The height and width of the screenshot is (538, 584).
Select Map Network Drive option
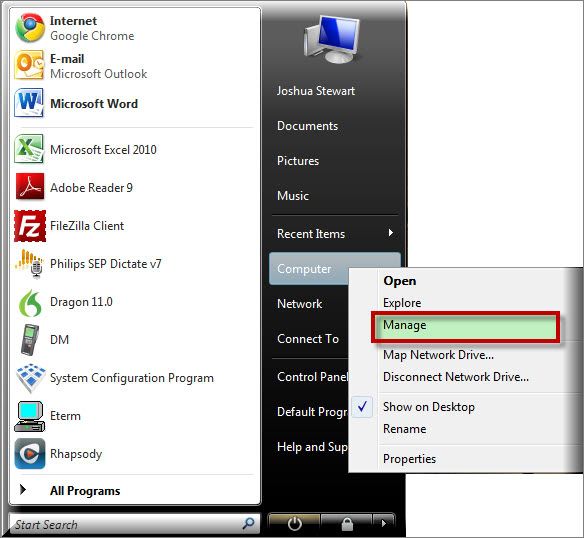(x=438, y=355)
